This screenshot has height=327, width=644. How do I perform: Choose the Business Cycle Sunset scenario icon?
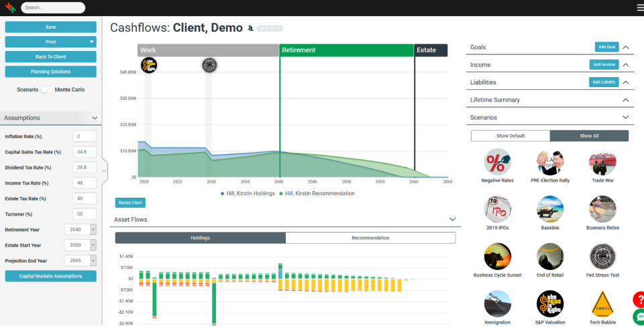click(497, 257)
